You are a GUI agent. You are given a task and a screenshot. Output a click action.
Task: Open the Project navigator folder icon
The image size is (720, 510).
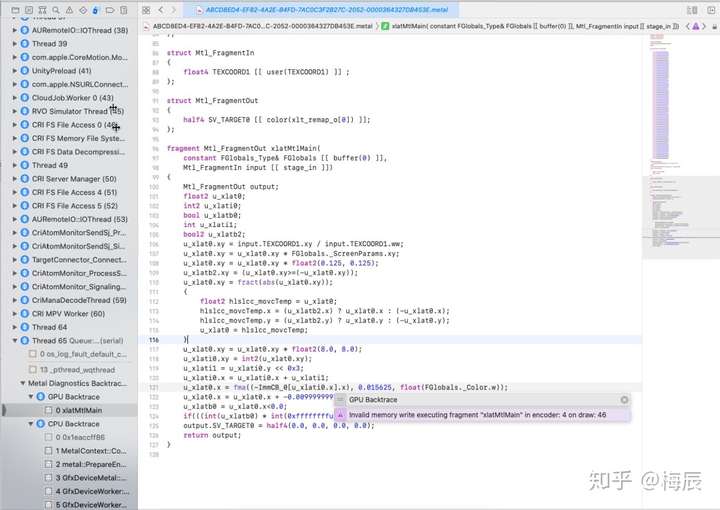pyautogui.click(x=15, y=10)
